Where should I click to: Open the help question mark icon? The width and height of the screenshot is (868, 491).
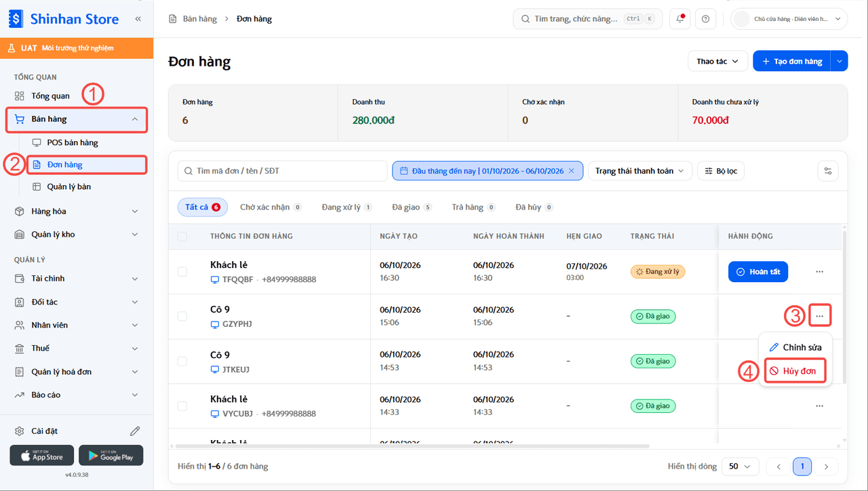coord(706,19)
